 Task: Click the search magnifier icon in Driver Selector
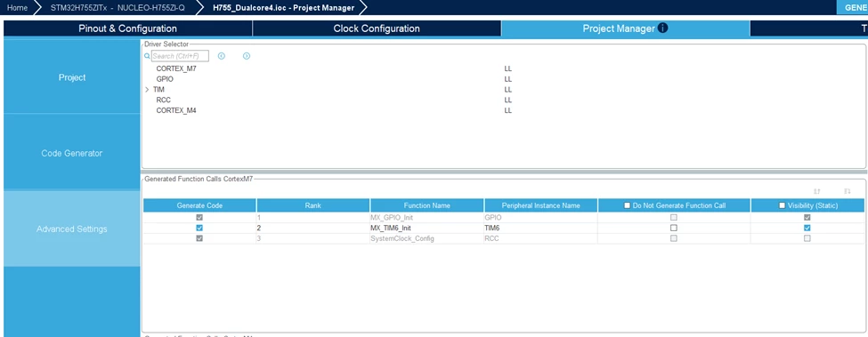click(x=147, y=56)
